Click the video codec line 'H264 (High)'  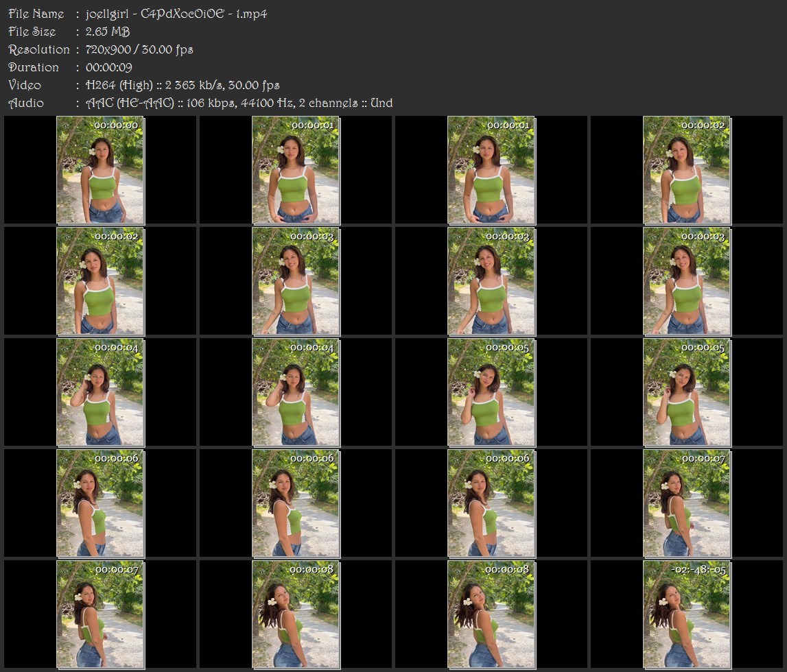click(x=183, y=85)
